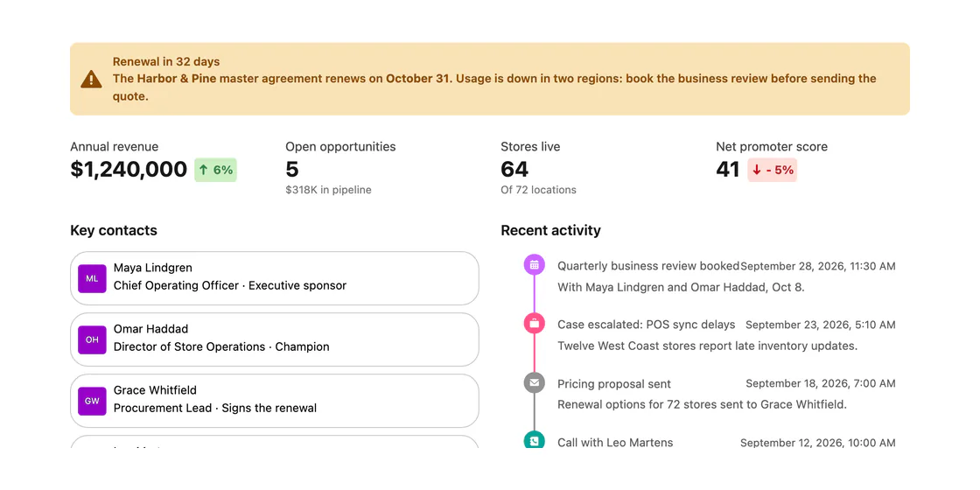Click the warning triangle icon in the renewal banner

pos(91,79)
